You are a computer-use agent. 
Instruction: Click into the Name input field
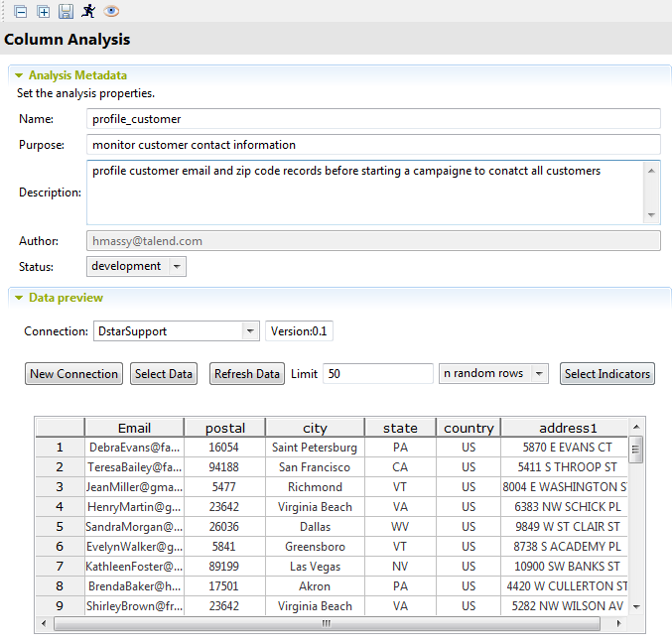(x=373, y=119)
